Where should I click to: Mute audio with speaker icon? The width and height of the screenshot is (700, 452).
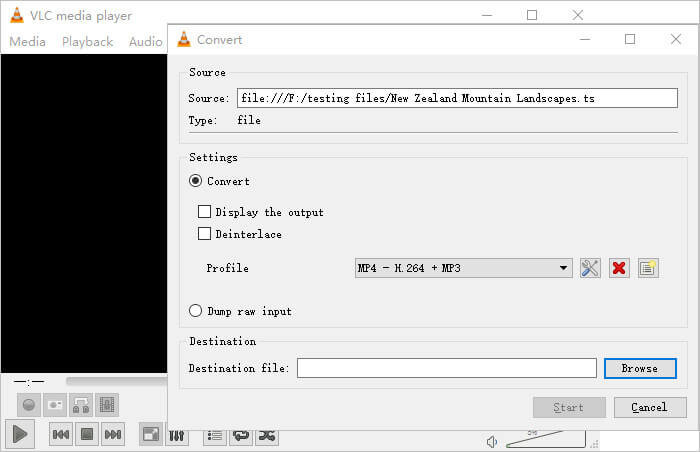[492, 442]
